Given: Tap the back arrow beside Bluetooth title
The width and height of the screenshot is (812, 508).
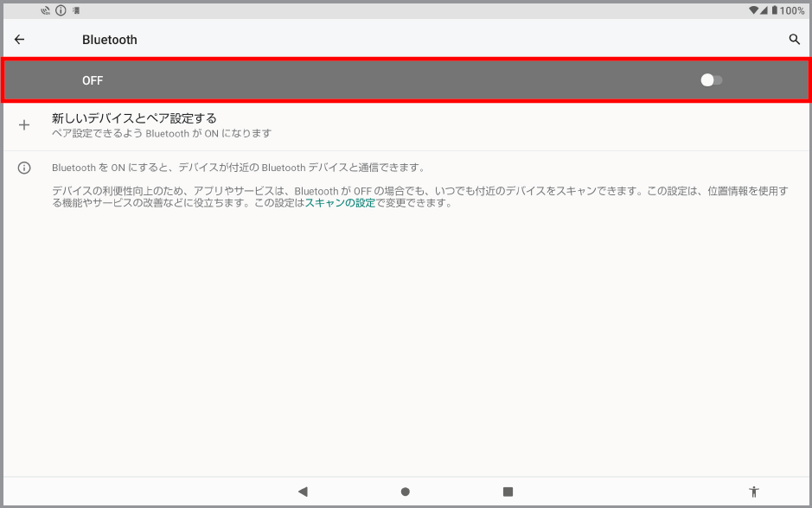Looking at the screenshot, I should pos(20,40).
